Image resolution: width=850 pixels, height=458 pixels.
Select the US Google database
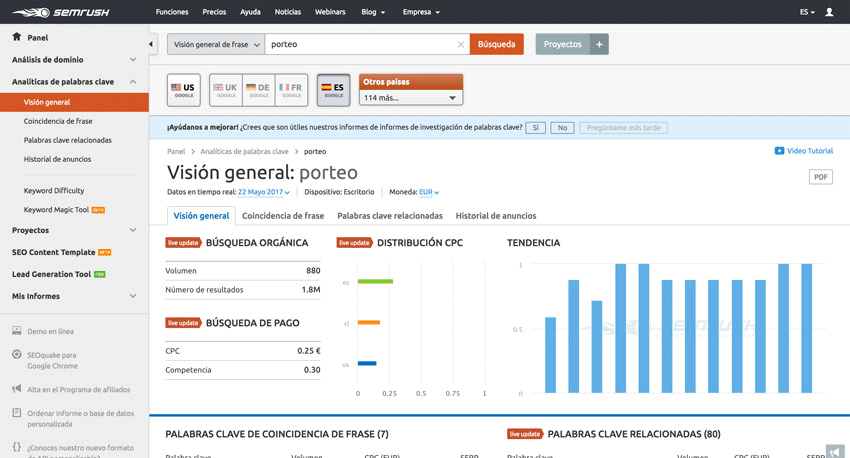pos(184,90)
